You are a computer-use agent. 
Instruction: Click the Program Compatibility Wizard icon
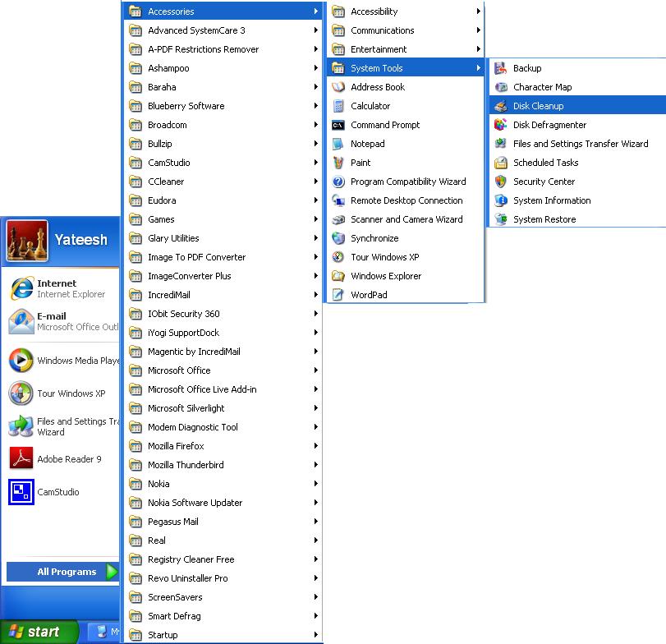[x=338, y=182]
